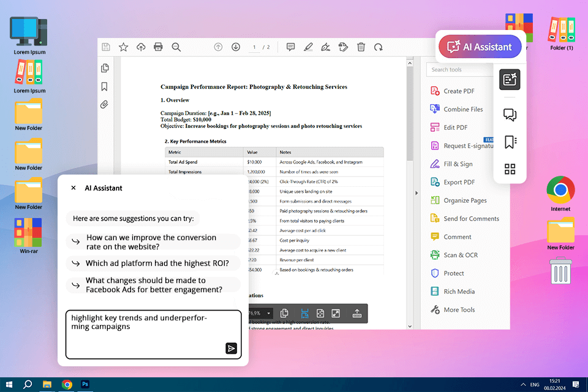The width and height of the screenshot is (588, 392).
Task: Open Rich Media tool
Action: tap(453, 292)
